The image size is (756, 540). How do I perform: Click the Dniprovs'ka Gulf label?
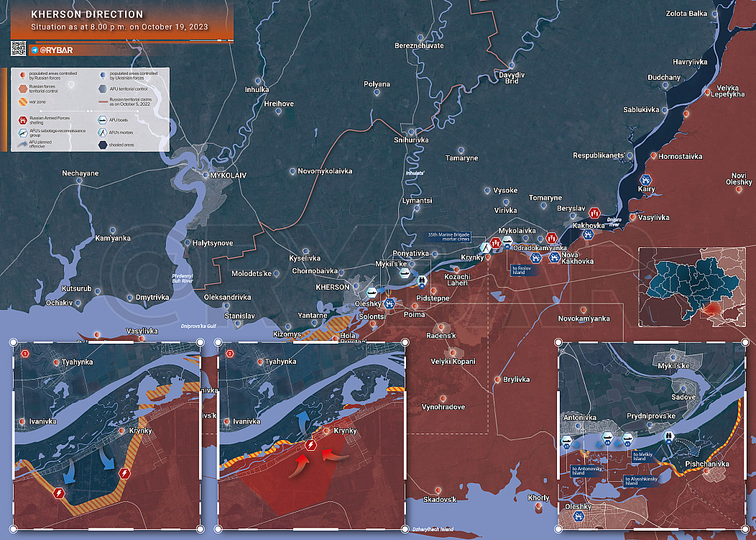pos(198,326)
